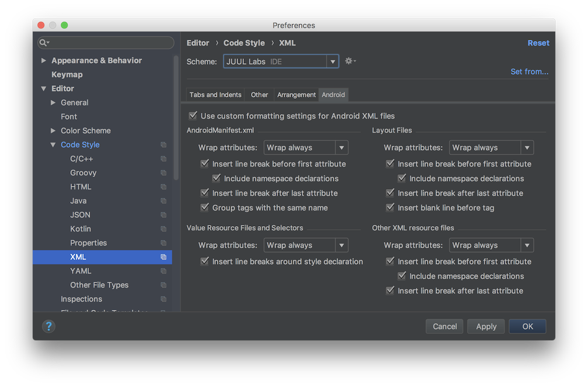Toggle AndroidManifest Include namespace declarations
Viewport: 588px width, 387px height.
pyautogui.click(x=216, y=178)
